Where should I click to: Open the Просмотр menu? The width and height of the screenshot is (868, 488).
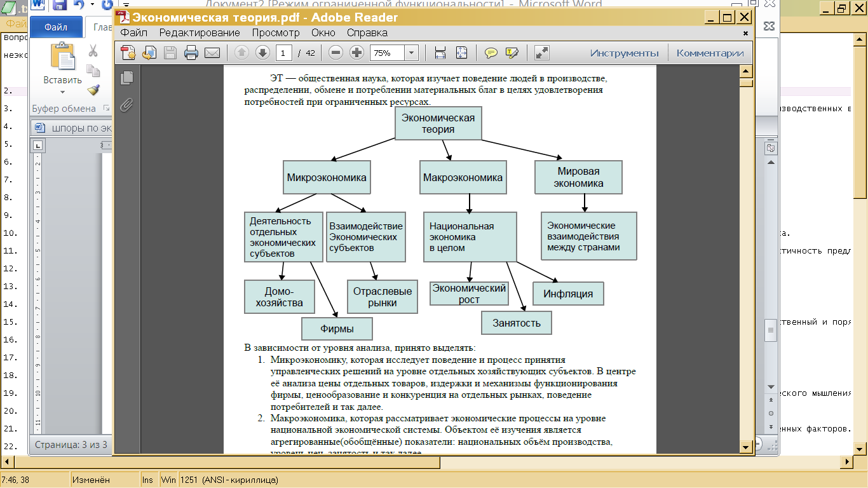click(276, 32)
